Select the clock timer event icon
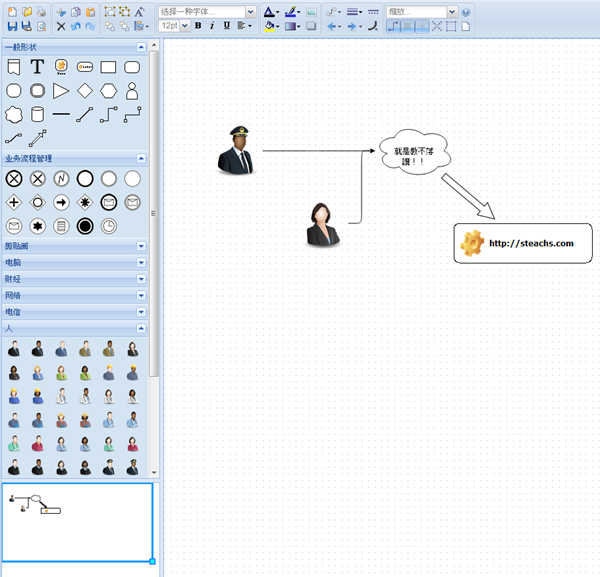Image resolution: width=600 pixels, height=577 pixels. [x=108, y=226]
